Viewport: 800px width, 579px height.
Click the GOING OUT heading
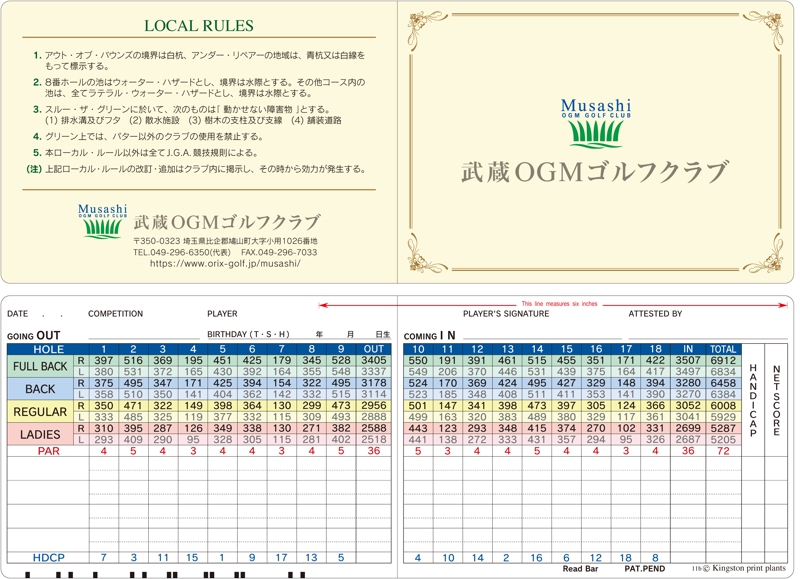coord(34,336)
